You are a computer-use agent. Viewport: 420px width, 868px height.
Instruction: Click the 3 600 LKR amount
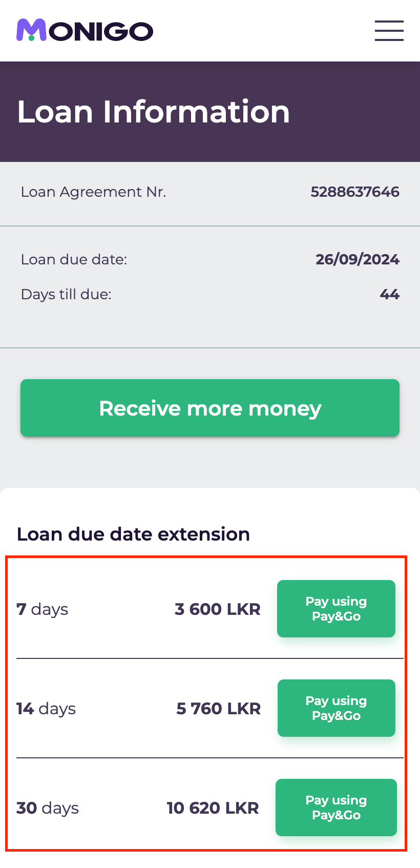point(218,609)
